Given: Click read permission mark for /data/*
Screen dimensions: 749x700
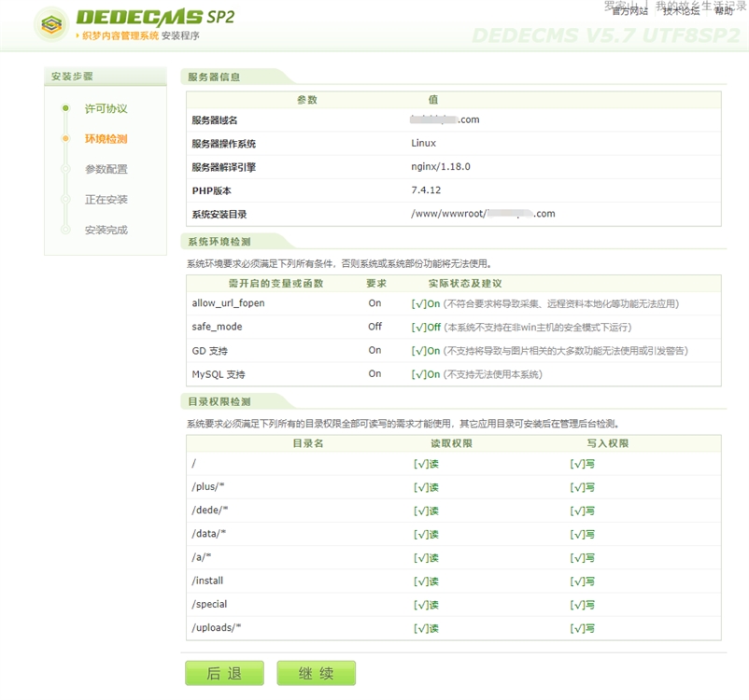Looking at the screenshot, I should [426, 534].
